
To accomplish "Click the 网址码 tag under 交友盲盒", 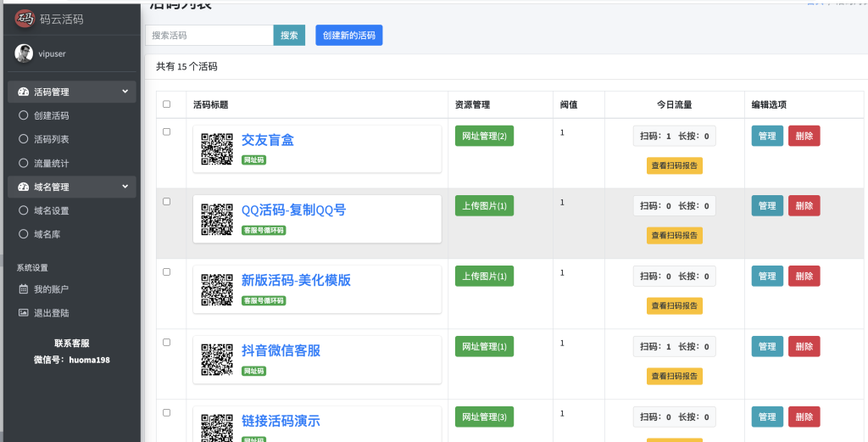I will click(253, 160).
